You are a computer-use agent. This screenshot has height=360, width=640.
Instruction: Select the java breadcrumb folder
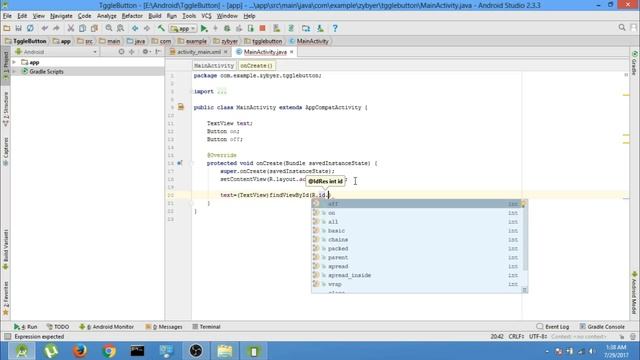[136, 41]
